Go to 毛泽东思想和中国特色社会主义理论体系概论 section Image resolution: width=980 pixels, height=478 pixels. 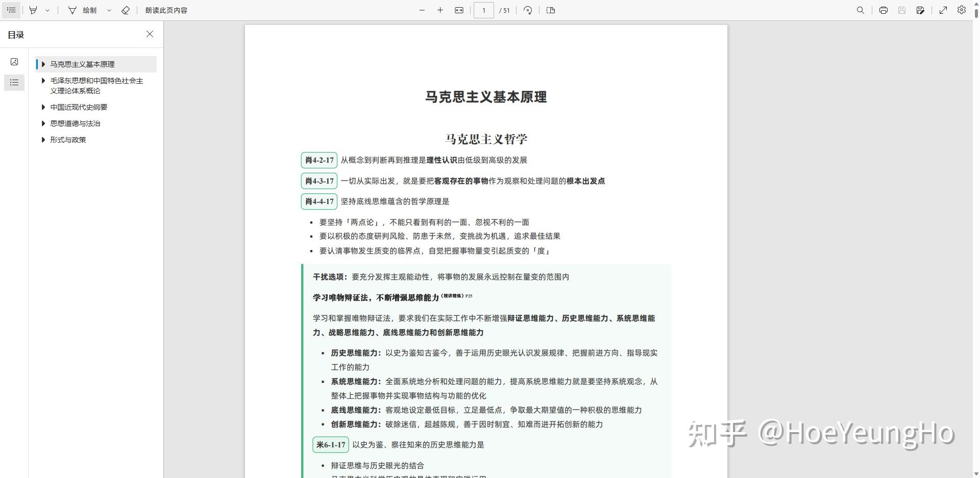click(x=96, y=86)
